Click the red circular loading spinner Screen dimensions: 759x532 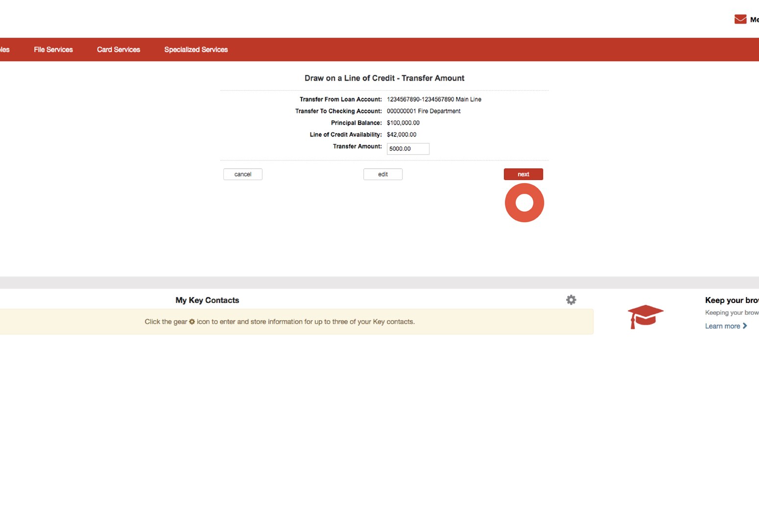click(524, 202)
